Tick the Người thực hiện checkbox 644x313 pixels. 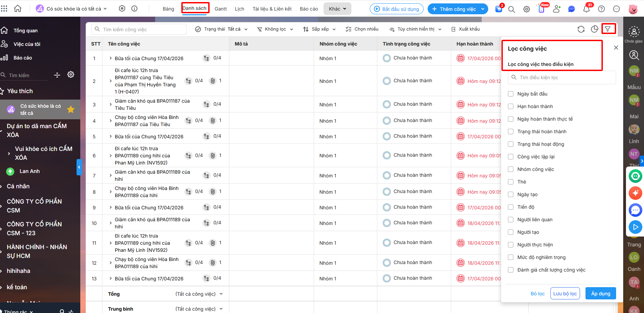coord(511,245)
